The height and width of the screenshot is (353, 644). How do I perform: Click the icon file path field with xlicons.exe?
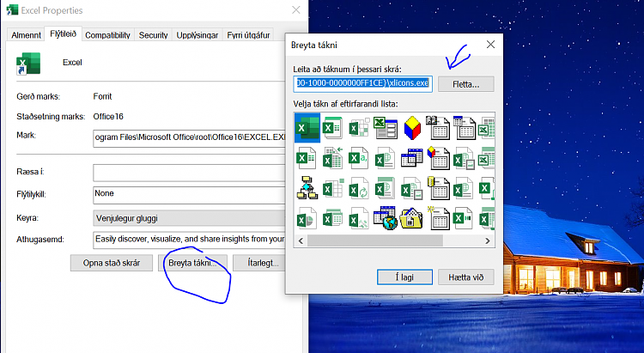point(362,83)
